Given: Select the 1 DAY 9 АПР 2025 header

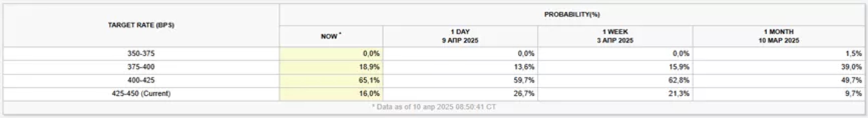Looking at the screenshot, I should coord(460,36).
